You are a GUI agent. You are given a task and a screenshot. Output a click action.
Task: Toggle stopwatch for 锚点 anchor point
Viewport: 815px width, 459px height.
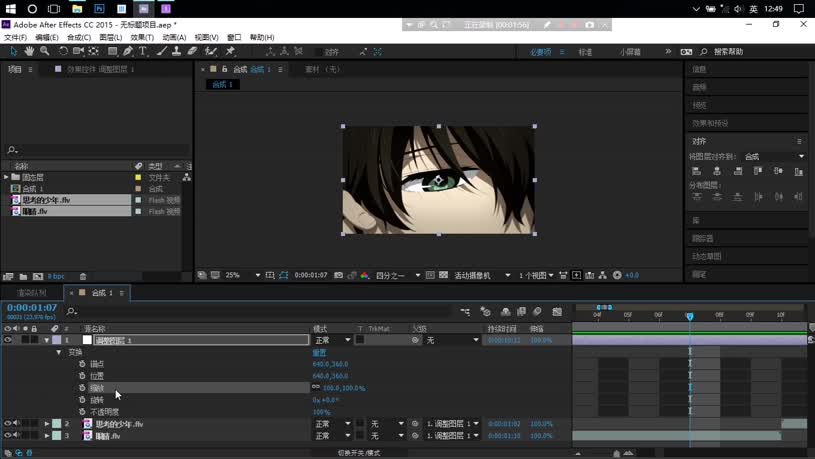tap(82, 364)
